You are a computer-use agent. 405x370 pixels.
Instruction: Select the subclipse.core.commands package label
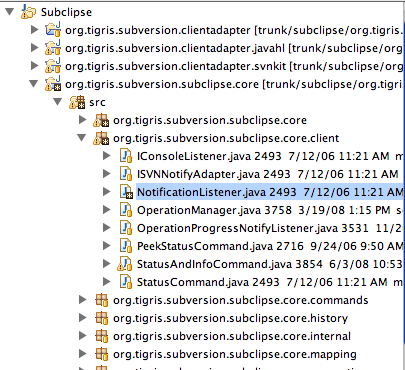pyautogui.click(x=240, y=300)
